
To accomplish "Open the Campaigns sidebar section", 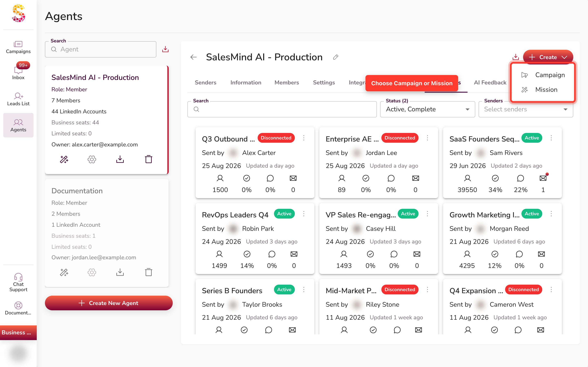I will (18, 47).
